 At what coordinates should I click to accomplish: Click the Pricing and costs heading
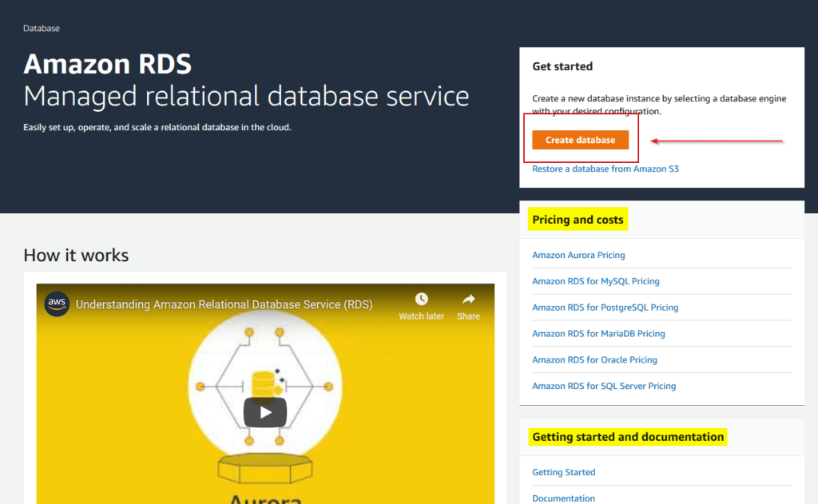(x=578, y=220)
